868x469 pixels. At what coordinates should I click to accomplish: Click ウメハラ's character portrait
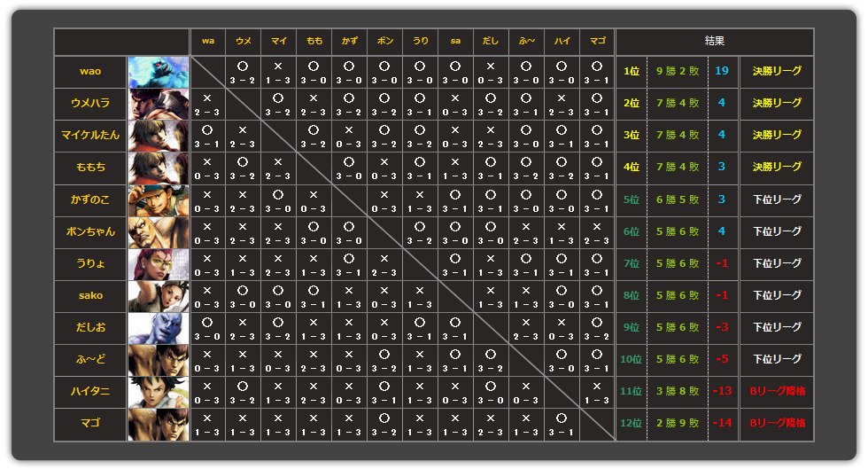(x=159, y=104)
